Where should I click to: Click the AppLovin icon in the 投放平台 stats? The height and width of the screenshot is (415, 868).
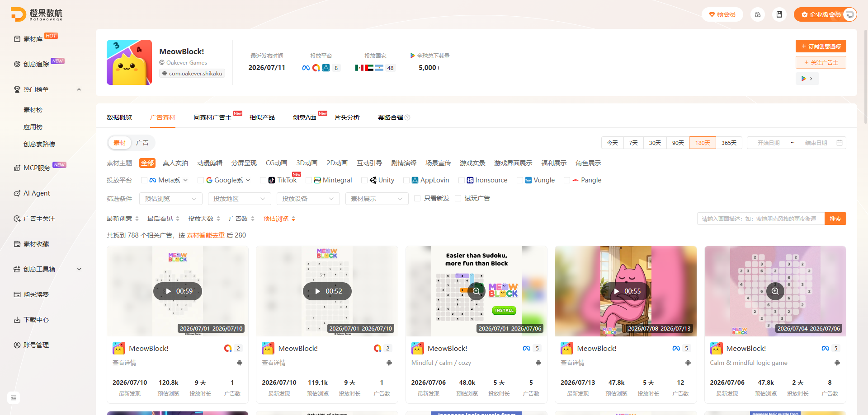[x=326, y=68]
